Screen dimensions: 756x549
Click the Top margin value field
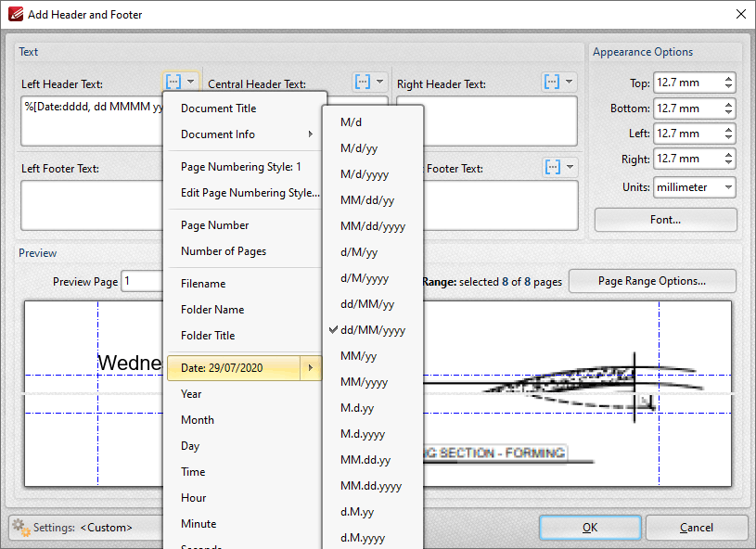[x=688, y=83]
